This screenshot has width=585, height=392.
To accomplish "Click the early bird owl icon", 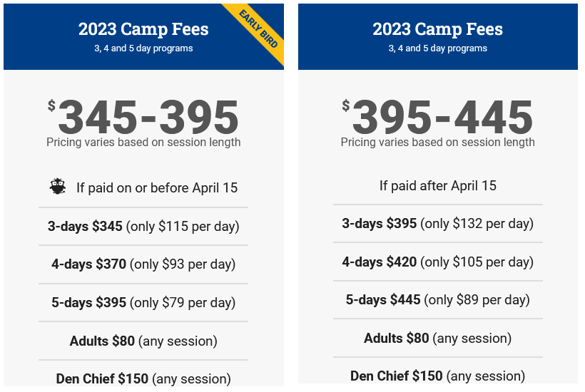I will pyautogui.click(x=58, y=187).
